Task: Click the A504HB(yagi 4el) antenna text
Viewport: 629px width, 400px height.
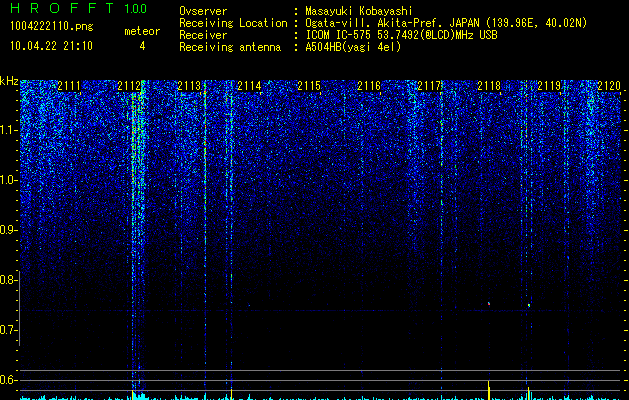Action: point(353,47)
